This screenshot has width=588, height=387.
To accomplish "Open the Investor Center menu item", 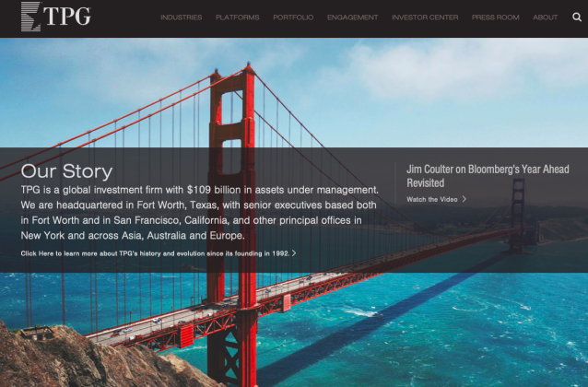I will click(425, 18).
